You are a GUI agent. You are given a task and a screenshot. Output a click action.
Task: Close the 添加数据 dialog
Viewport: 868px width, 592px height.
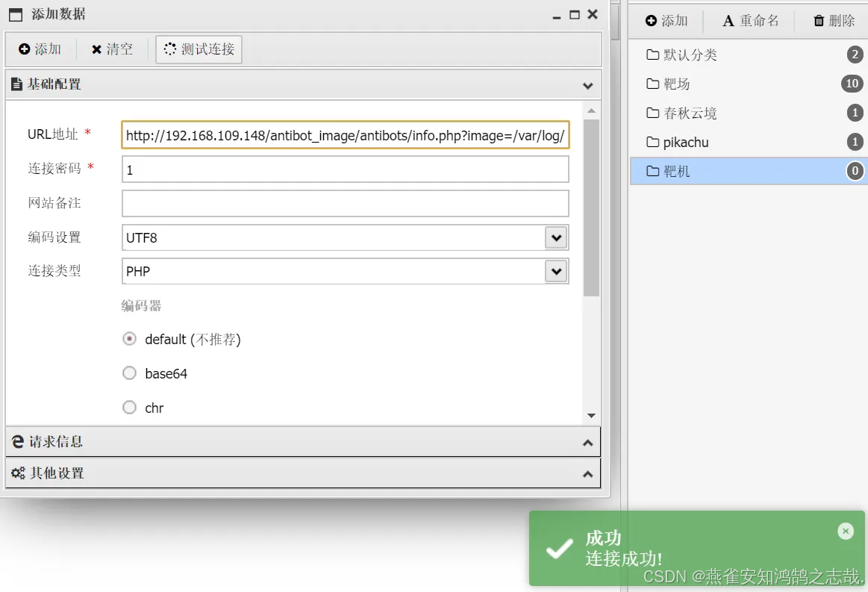point(593,14)
